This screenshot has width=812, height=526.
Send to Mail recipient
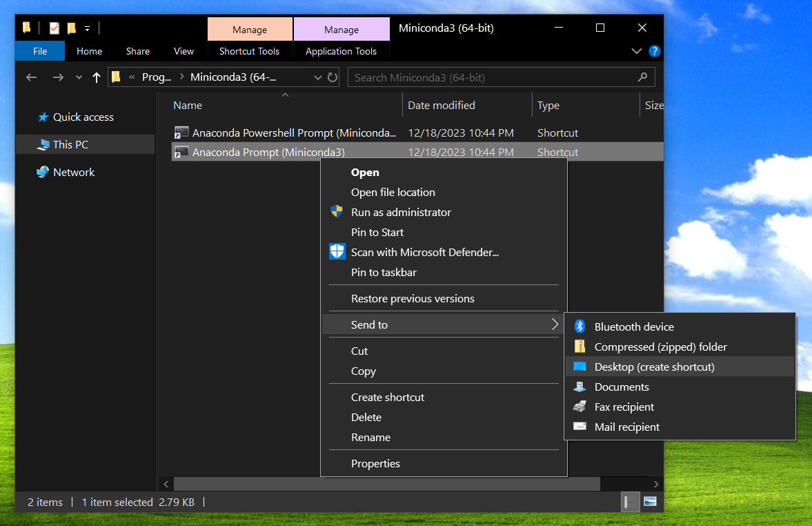680,427
